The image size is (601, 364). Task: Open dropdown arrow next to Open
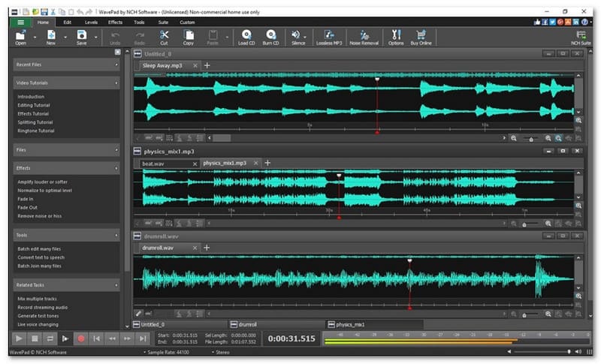coord(35,38)
